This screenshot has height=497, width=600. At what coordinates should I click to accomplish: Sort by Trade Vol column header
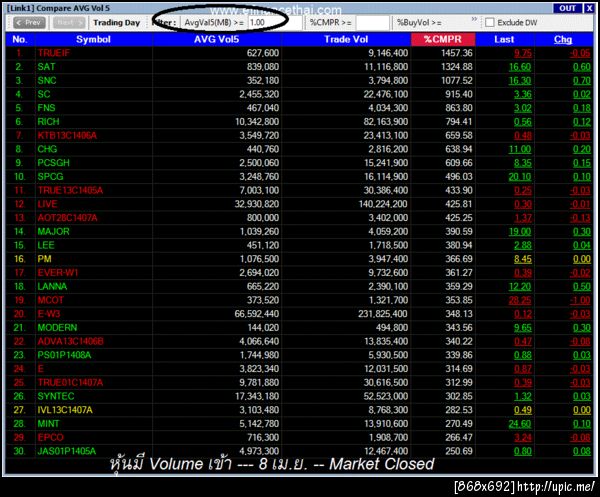coord(346,39)
